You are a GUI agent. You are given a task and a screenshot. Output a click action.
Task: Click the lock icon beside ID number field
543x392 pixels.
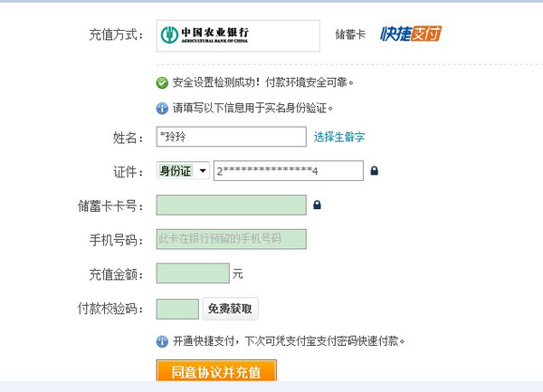[374, 170]
